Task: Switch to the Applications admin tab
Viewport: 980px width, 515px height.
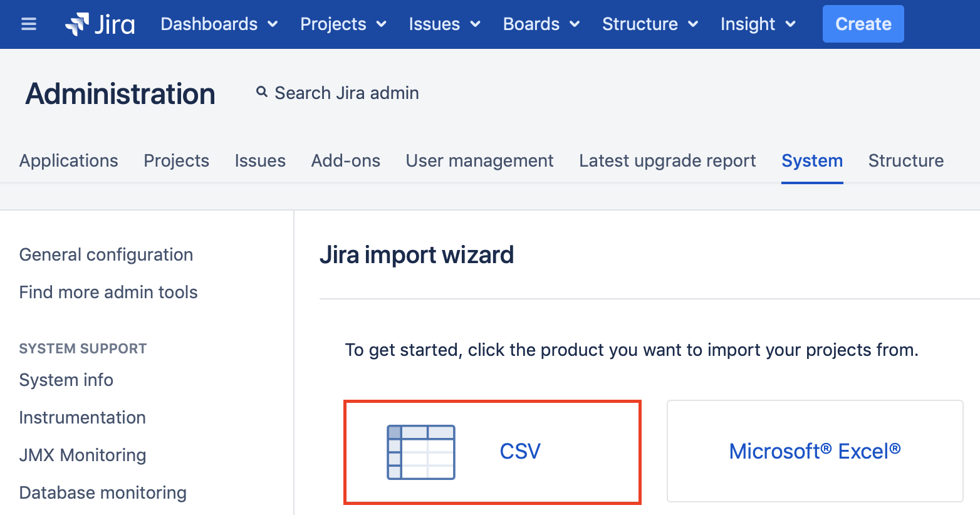Action: click(x=68, y=160)
